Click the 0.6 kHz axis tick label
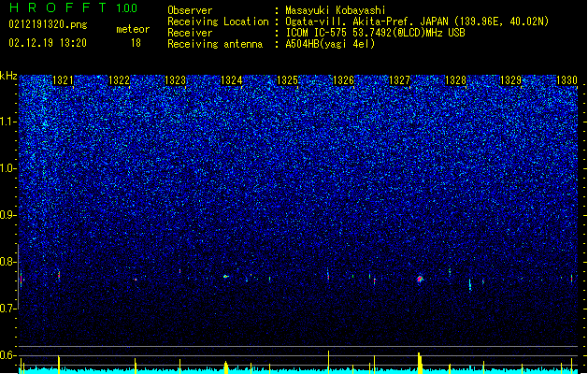This screenshot has width=588, height=374. [8, 355]
